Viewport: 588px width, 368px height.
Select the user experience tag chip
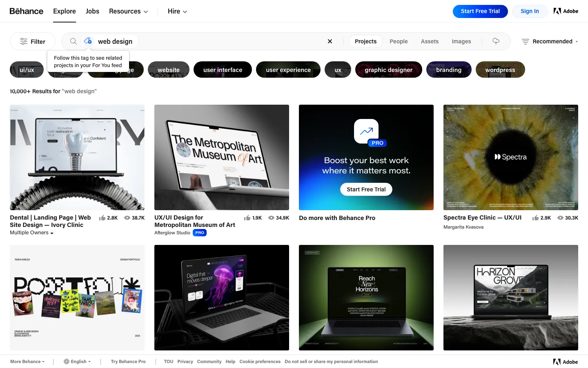288,70
